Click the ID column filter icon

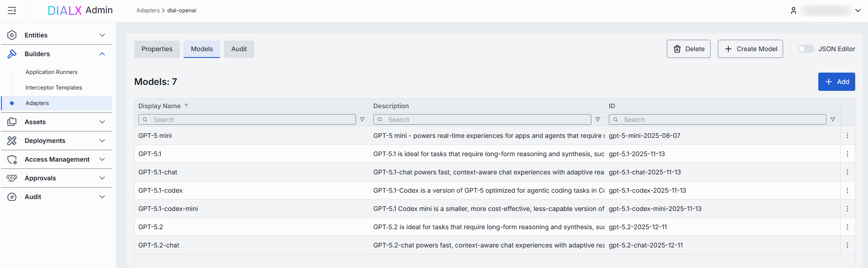point(833,120)
